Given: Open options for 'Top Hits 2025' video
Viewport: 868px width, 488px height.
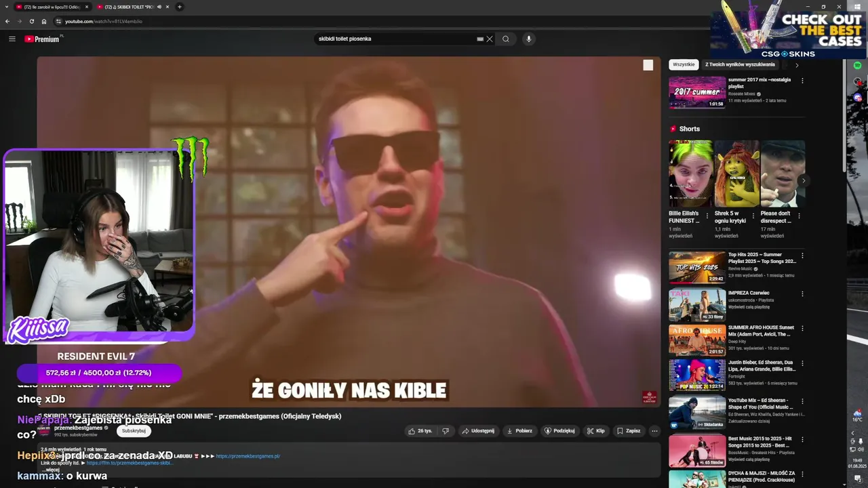Looking at the screenshot, I should 802,256.
